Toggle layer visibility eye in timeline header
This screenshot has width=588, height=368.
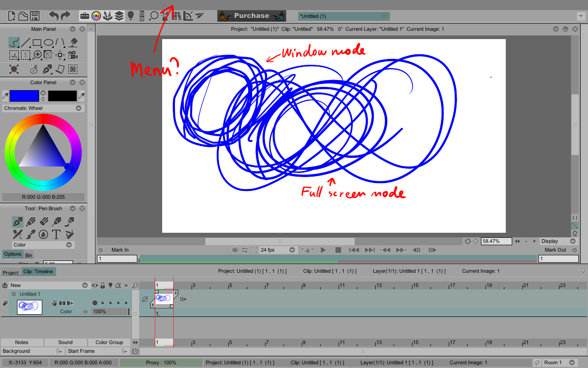pos(95,285)
